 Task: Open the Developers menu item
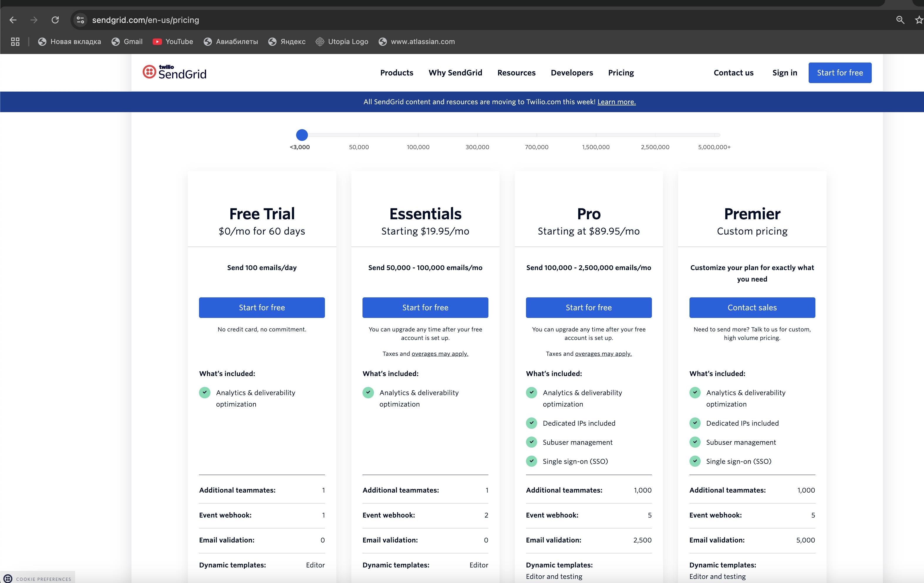(571, 73)
